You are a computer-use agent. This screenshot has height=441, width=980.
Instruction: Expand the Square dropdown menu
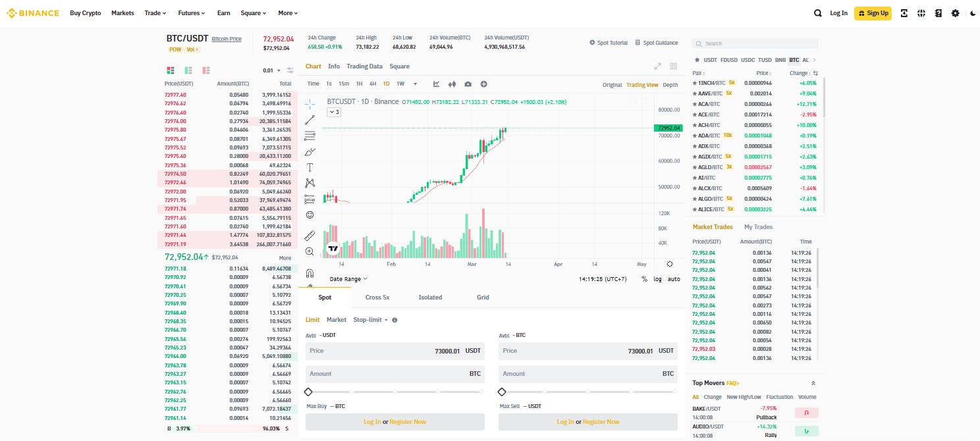[x=253, y=13]
